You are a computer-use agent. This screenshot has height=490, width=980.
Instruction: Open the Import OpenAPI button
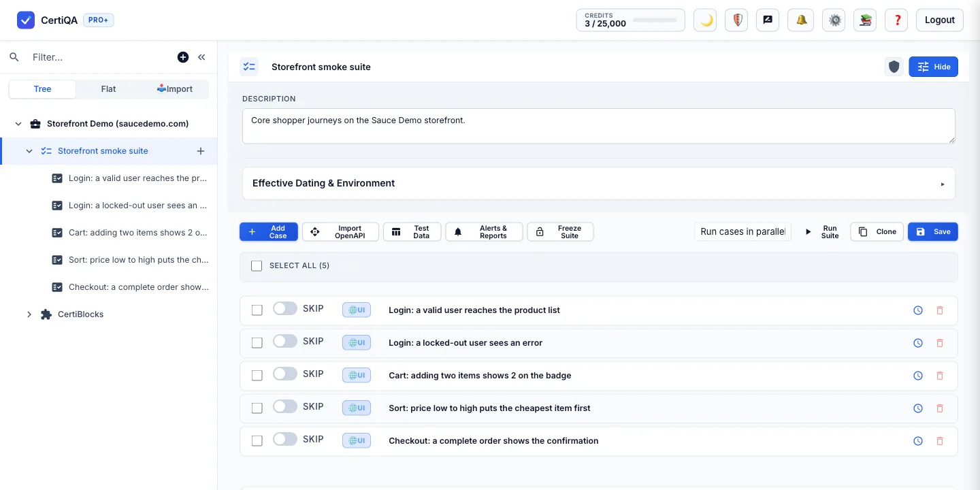coord(340,232)
